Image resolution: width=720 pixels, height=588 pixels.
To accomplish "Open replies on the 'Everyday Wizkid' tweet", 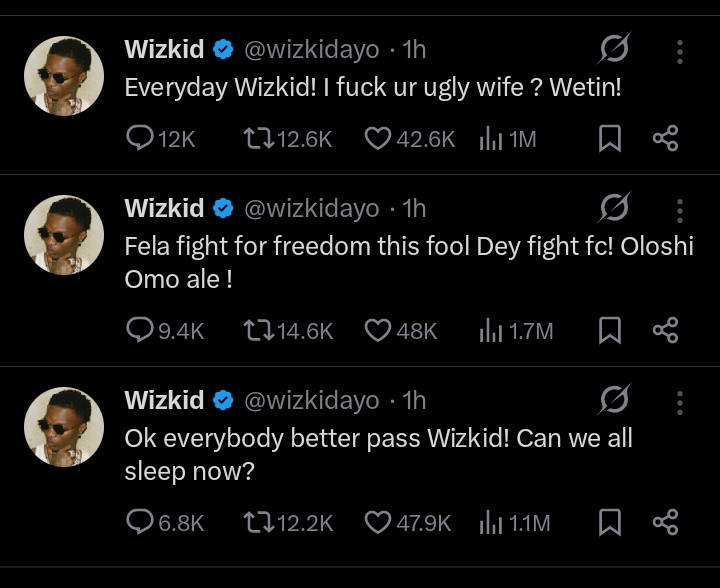I will 161,139.
